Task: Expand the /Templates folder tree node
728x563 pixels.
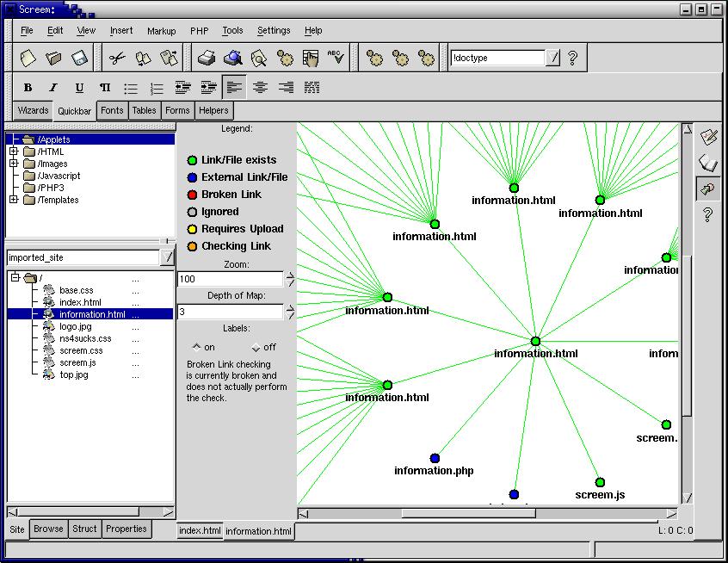Action: tap(14, 200)
